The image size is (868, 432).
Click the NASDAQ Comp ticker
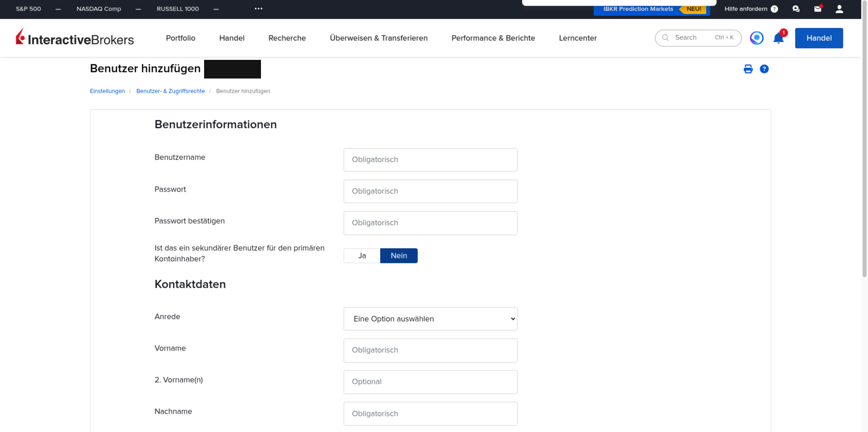coord(99,9)
